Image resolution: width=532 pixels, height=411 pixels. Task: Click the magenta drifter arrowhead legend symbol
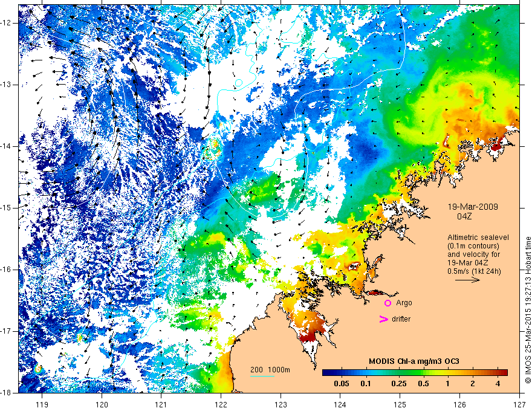[384, 319]
